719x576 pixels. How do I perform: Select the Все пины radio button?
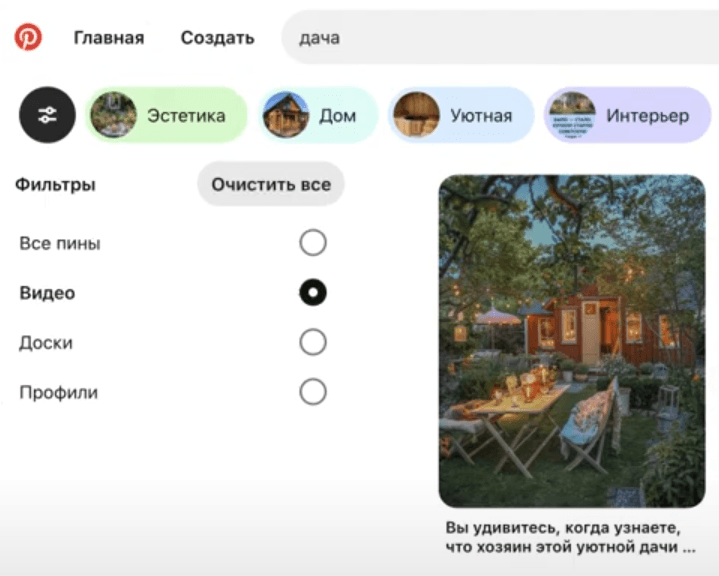(313, 243)
